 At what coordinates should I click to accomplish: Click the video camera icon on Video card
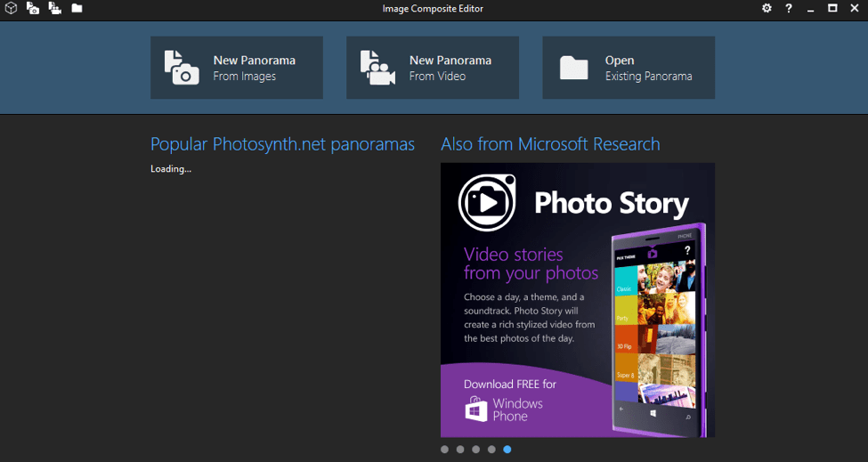377,68
